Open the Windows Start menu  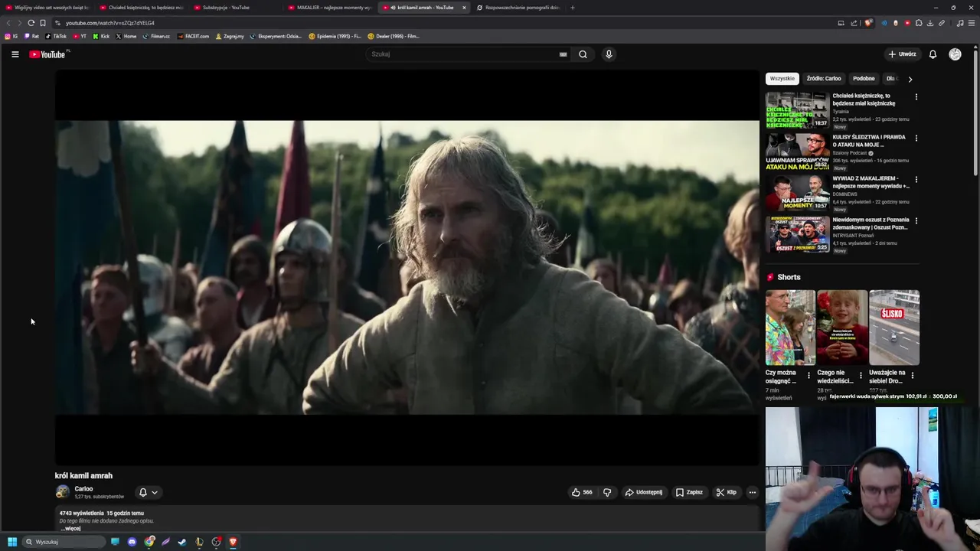point(11,542)
